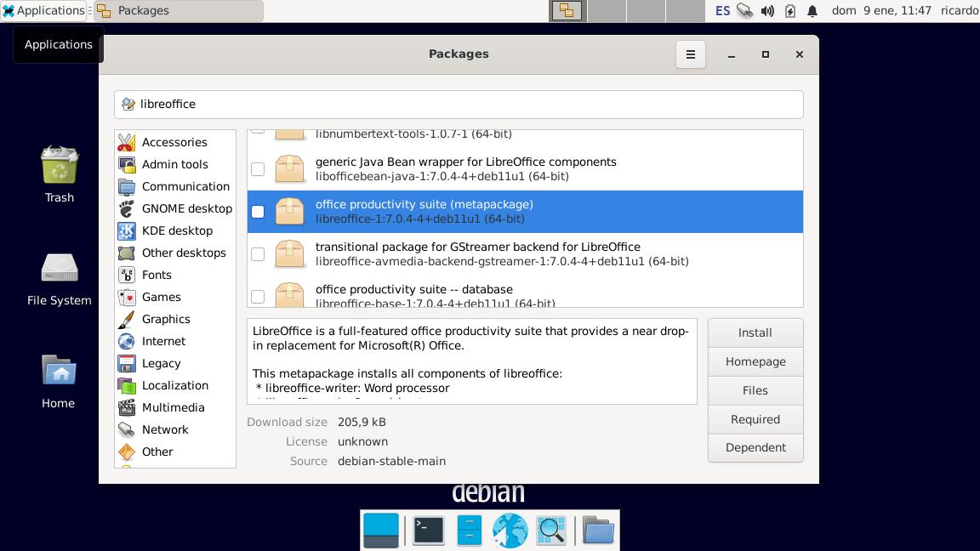Select the Fonts category icon
Screen dimensions: 980x551
pyautogui.click(x=126, y=275)
